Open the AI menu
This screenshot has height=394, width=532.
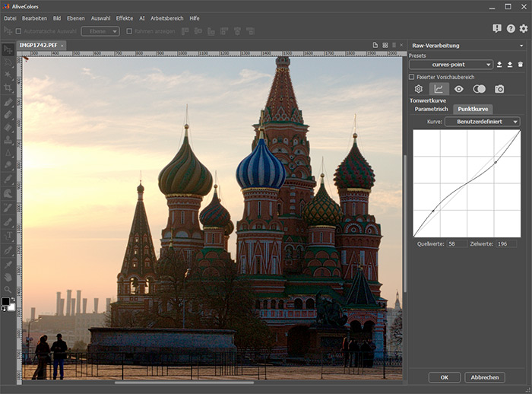[x=142, y=18]
